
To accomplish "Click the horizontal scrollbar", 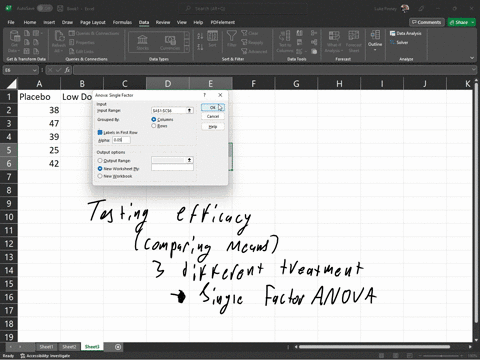I will click(374, 347).
